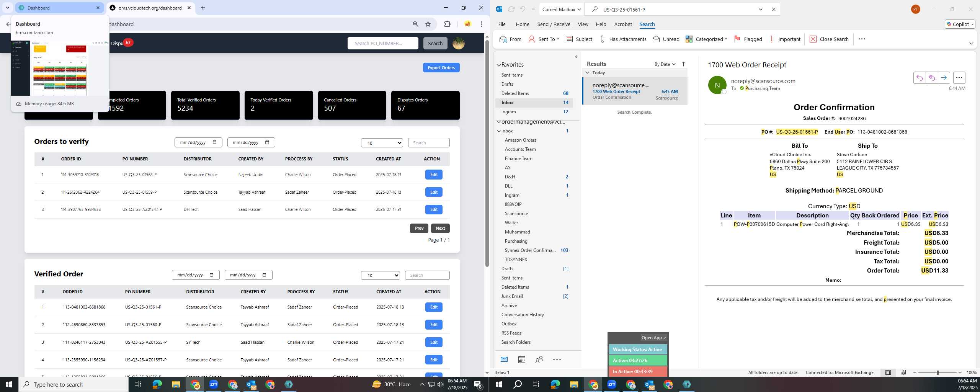The height and width of the screenshot is (392, 980).
Task: Click Export Orders button
Action: coord(441,68)
